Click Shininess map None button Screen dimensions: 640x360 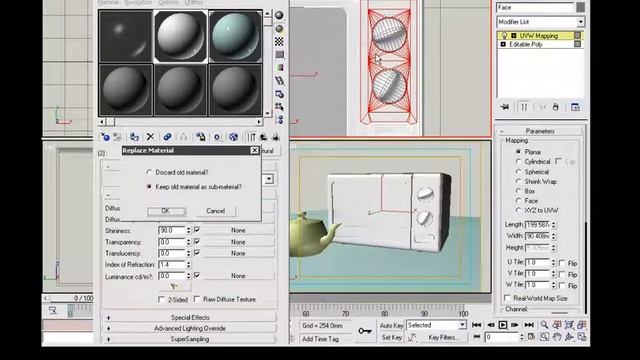(x=238, y=231)
